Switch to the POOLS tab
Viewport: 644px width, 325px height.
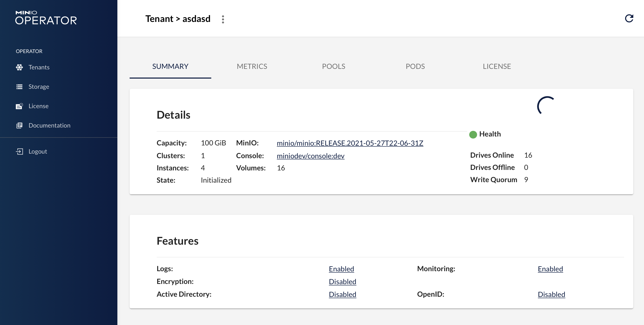[333, 66]
